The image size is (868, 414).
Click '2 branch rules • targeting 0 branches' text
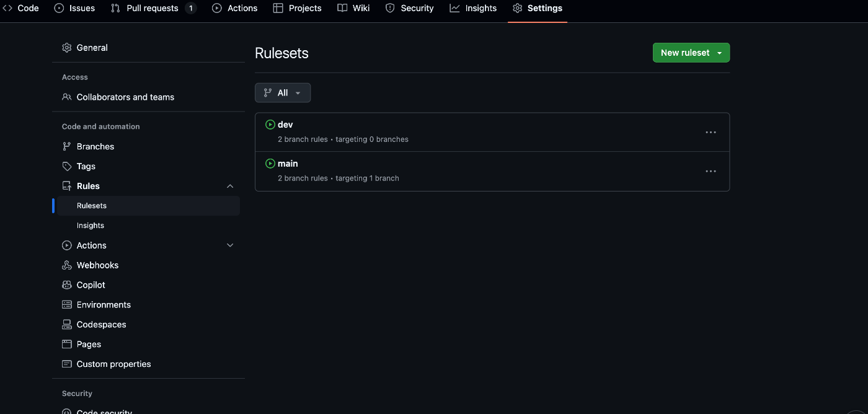click(x=343, y=139)
